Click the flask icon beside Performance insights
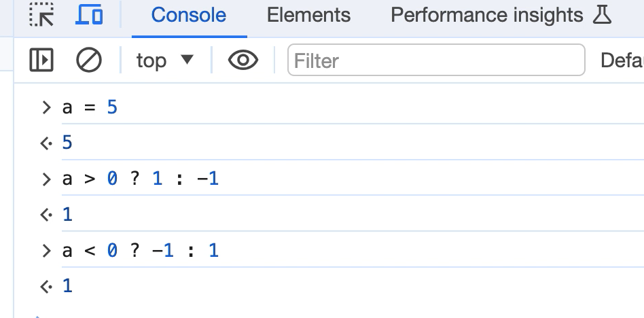 tap(602, 15)
